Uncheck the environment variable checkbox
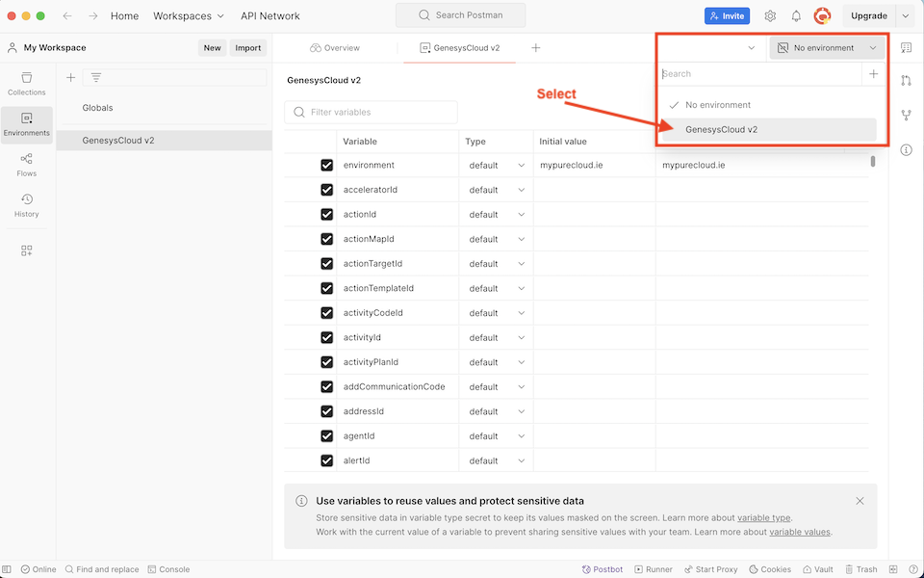This screenshot has width=924, height=578. coord(327,166)
